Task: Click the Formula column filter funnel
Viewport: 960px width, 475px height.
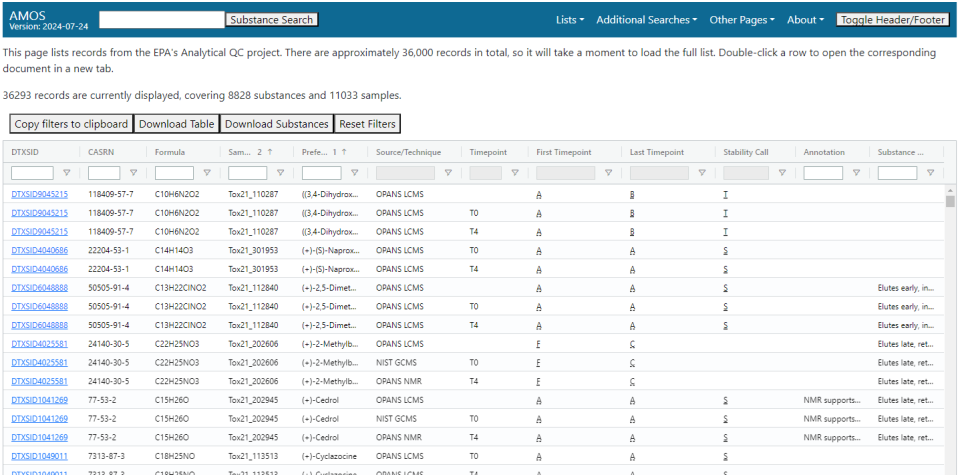Action: click(205, 173)
